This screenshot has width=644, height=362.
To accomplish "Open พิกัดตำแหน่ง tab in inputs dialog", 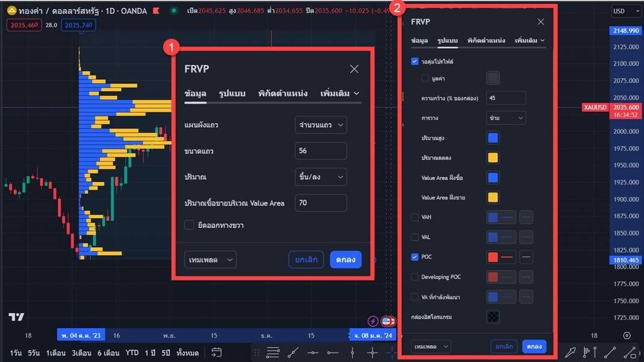I will click(x=282, y=94).
